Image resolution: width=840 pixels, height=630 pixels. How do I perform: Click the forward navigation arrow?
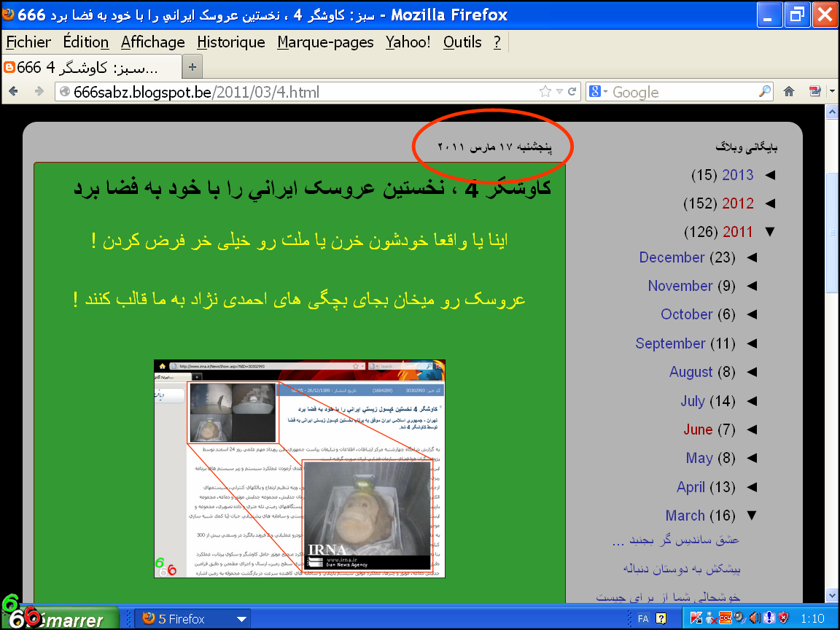(39, 93)
